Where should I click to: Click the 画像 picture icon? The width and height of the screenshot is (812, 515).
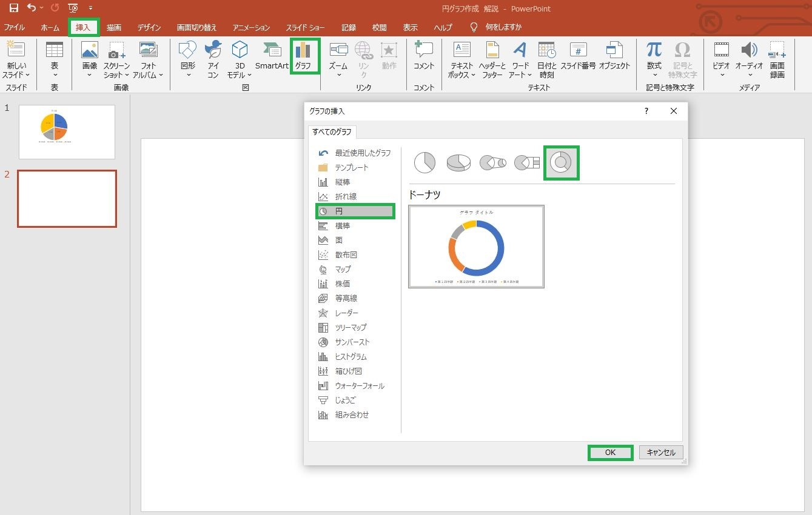click(90, 50)
